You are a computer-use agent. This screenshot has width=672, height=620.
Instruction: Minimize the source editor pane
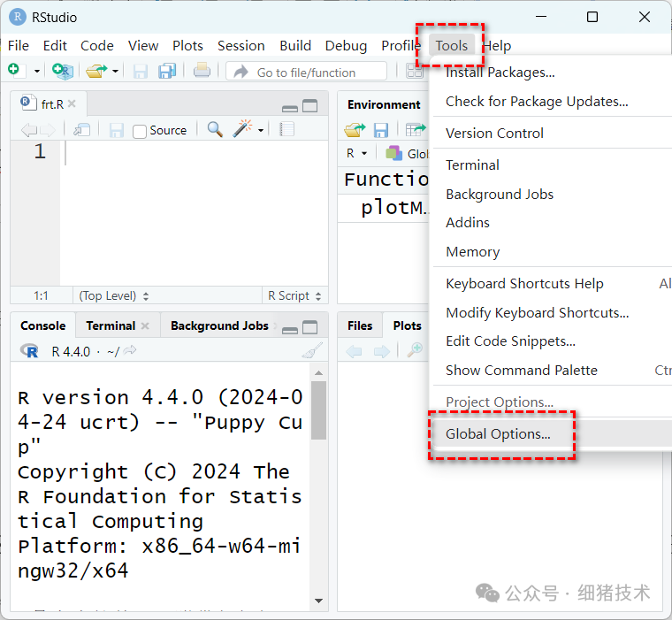point(290,108)
